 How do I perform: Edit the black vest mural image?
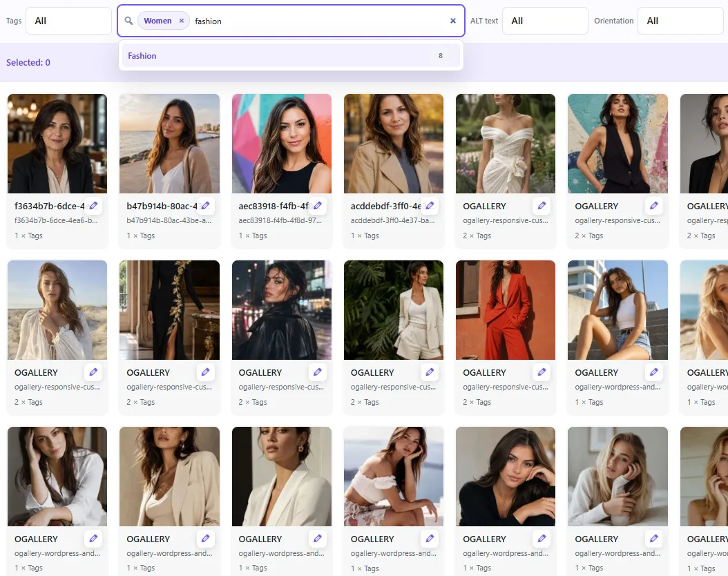653,206
